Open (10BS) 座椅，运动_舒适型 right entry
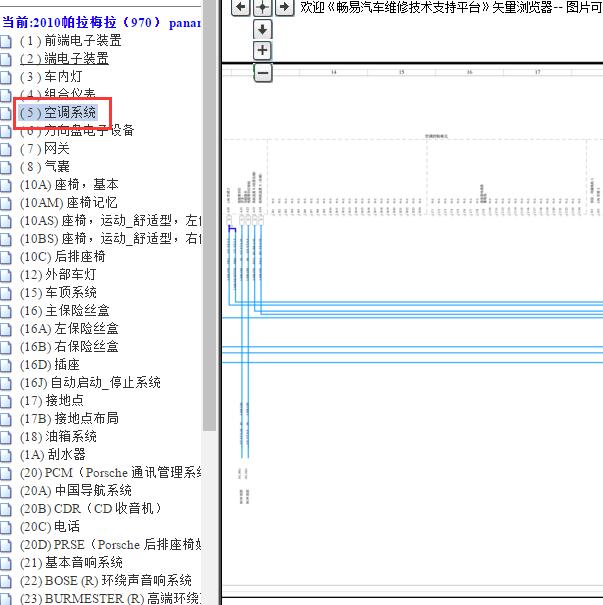The height and width of the screenshot is (605, 603). pos(110,238)
